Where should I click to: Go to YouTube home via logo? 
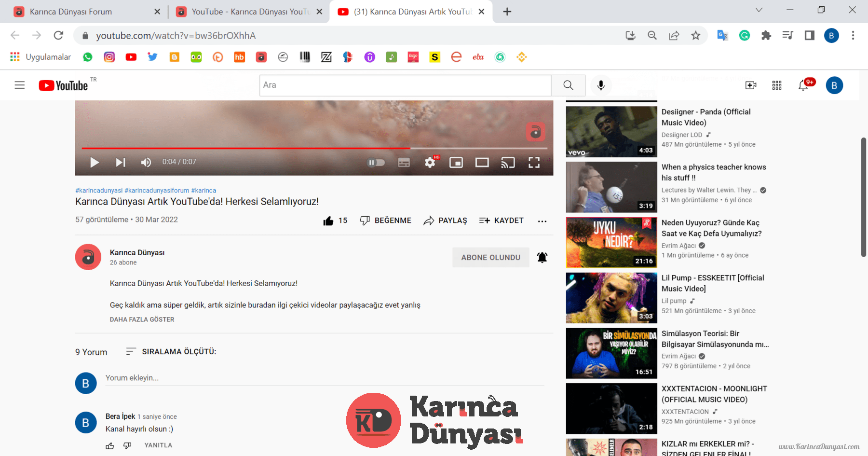64,85
